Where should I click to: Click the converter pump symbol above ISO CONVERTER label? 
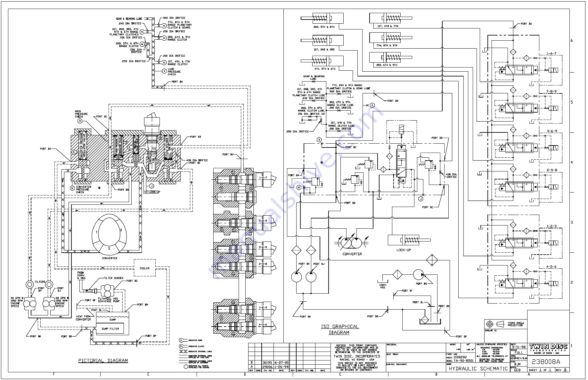(352, 243)
